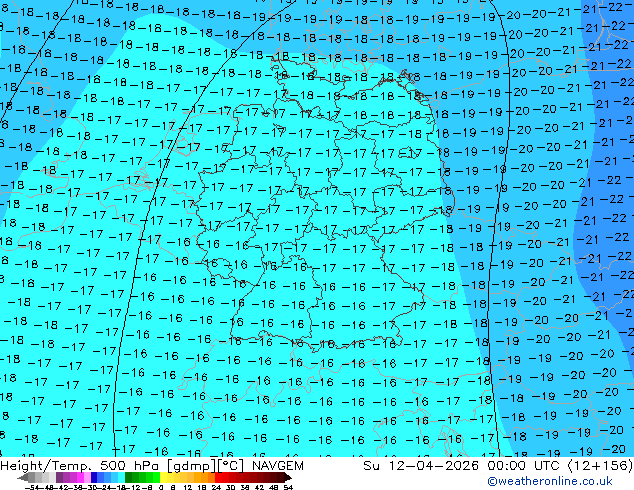Click the date 'Su 12-04-2026'
634x490 pixels.
click(423, 466)
